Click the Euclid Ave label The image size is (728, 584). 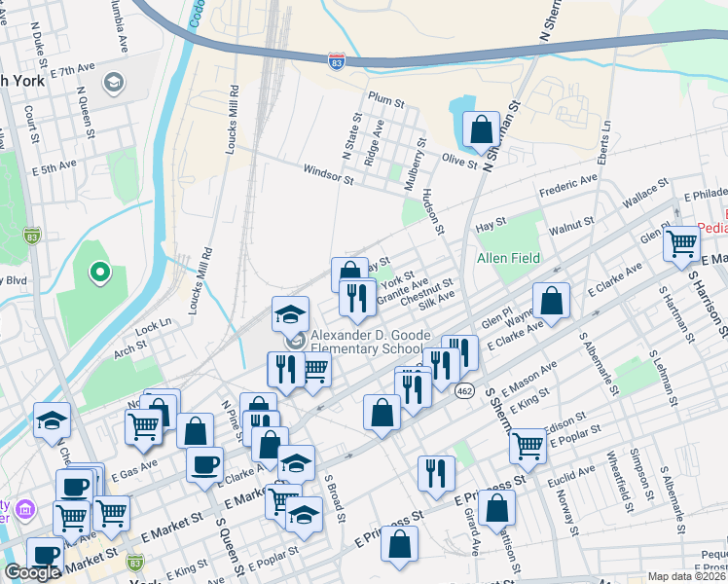pyautogui.click(x=570, y=476)
